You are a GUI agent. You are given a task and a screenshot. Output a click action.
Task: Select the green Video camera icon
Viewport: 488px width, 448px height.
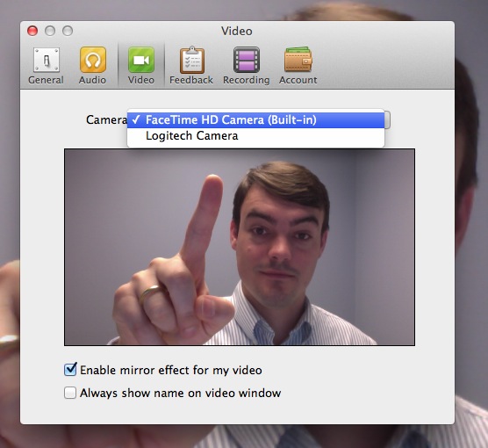(141, 60)
